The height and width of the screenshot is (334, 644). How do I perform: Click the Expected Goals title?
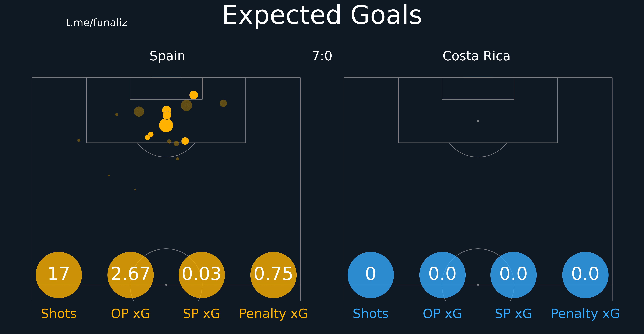pos(322,15)
